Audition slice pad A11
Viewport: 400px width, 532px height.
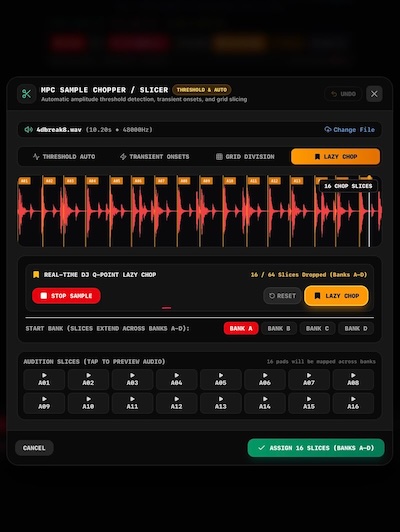click(132, 403)
